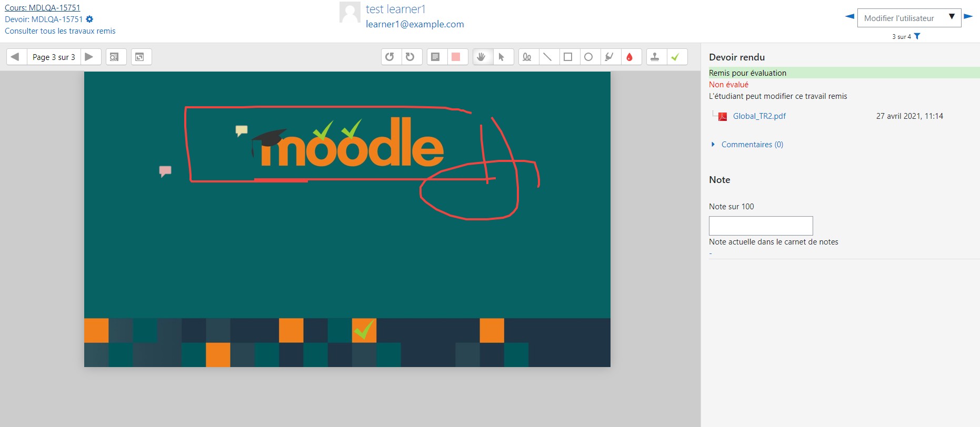
Task: Select the drag/hand tool
Action: click(483, 57)
